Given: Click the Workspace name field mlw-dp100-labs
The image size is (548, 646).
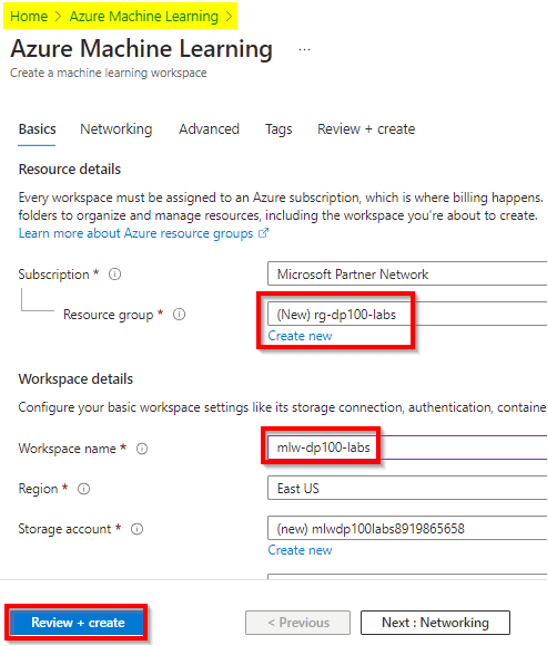Looking at the screenshot, I should click(x=407, y=447).
